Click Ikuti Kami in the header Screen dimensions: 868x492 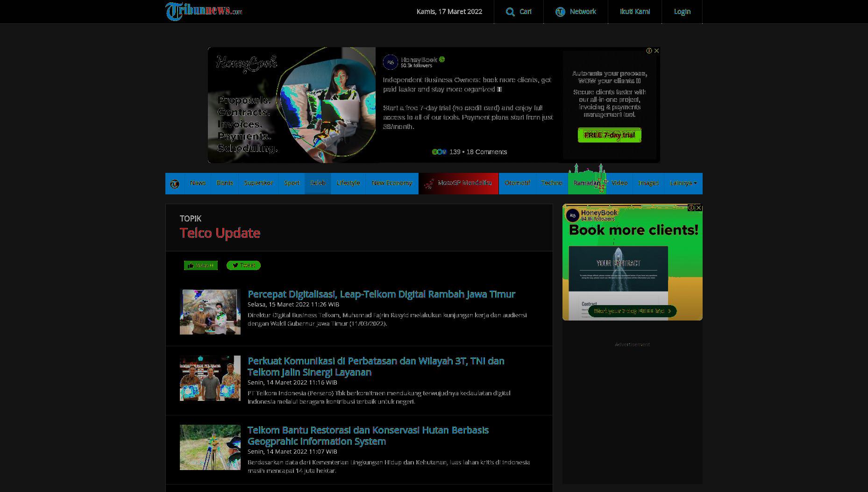635,12
